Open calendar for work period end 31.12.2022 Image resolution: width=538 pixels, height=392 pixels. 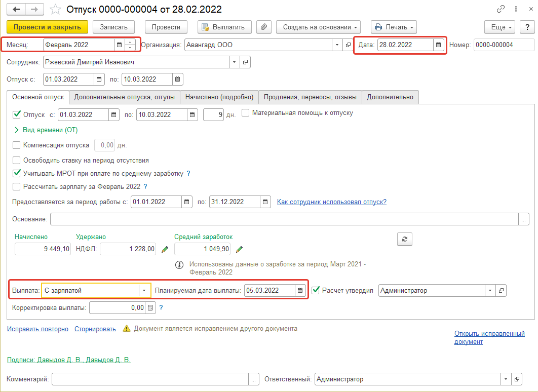pos(265,202)
